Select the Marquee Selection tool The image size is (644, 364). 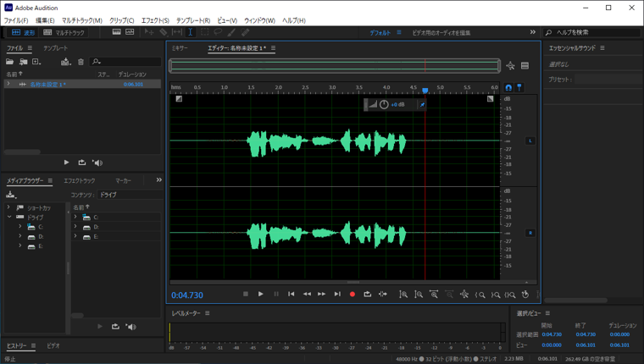pyautogui.click(x=204, y=32)
